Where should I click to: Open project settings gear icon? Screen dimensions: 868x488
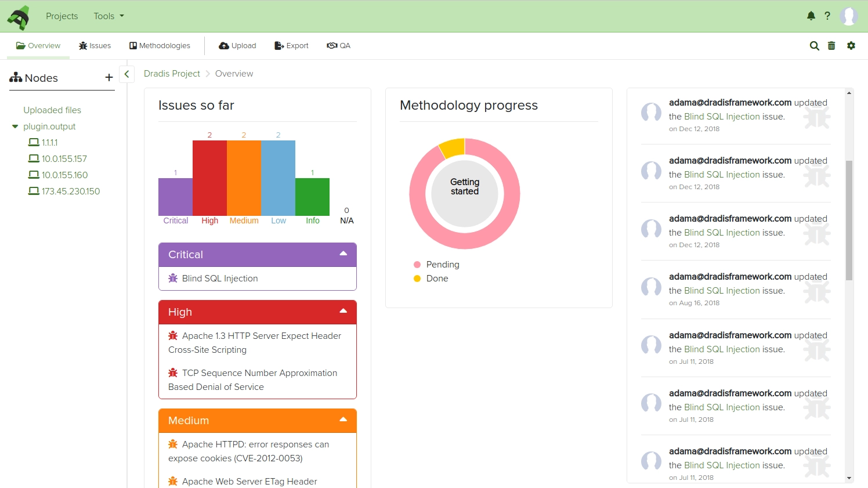(851, 46)
